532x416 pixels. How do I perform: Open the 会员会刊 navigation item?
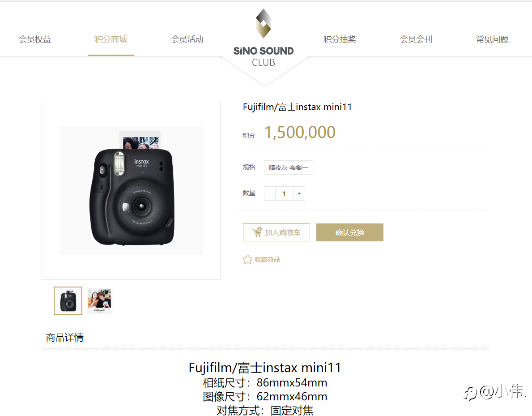416,39
